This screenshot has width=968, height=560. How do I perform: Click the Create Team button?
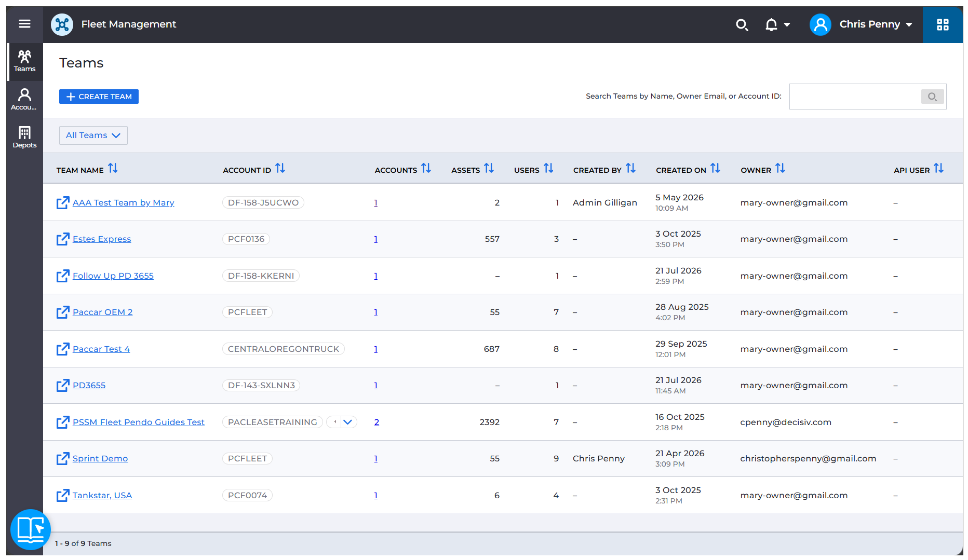tap(99, 97)
